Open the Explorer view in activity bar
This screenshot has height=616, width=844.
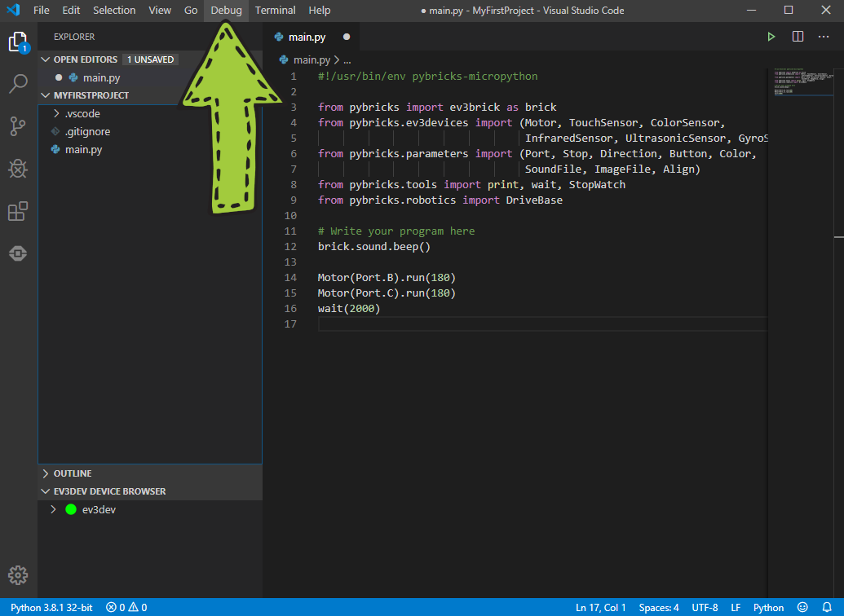click(18, 42)
